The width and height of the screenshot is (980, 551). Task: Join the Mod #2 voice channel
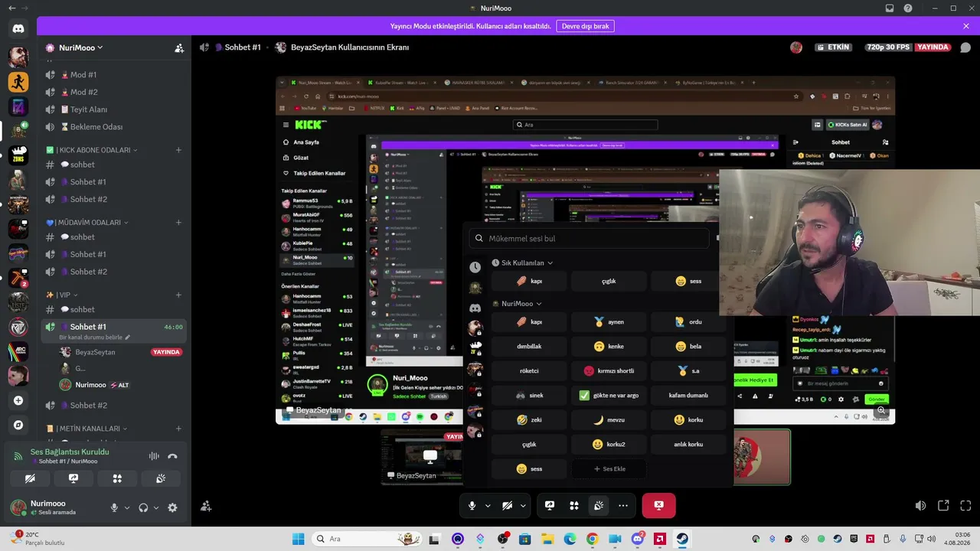pos(113,92)
